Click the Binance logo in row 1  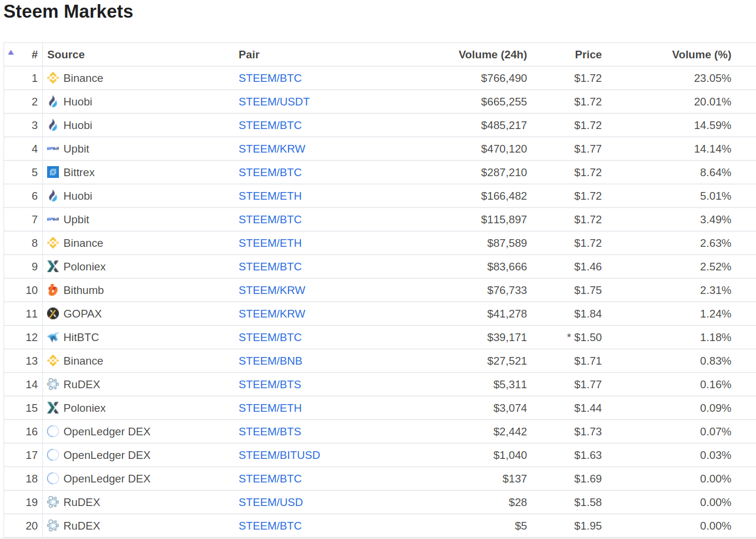(53, 78)
